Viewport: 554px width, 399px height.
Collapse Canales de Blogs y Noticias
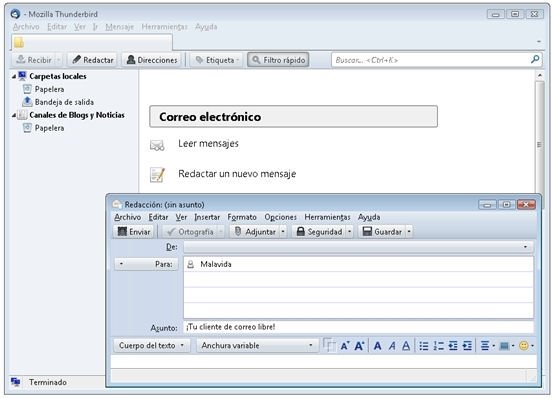(x=14, y=115)
